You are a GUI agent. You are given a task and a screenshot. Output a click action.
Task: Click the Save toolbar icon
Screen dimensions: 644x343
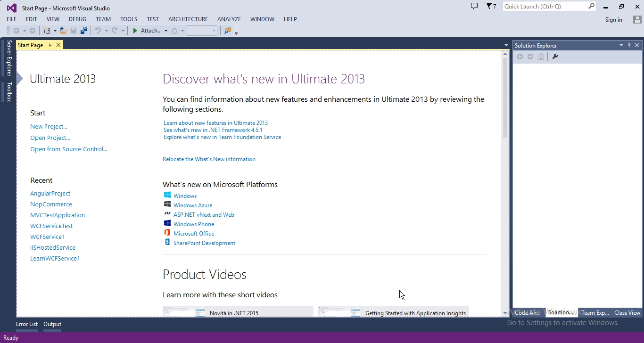tap(74, 30)
